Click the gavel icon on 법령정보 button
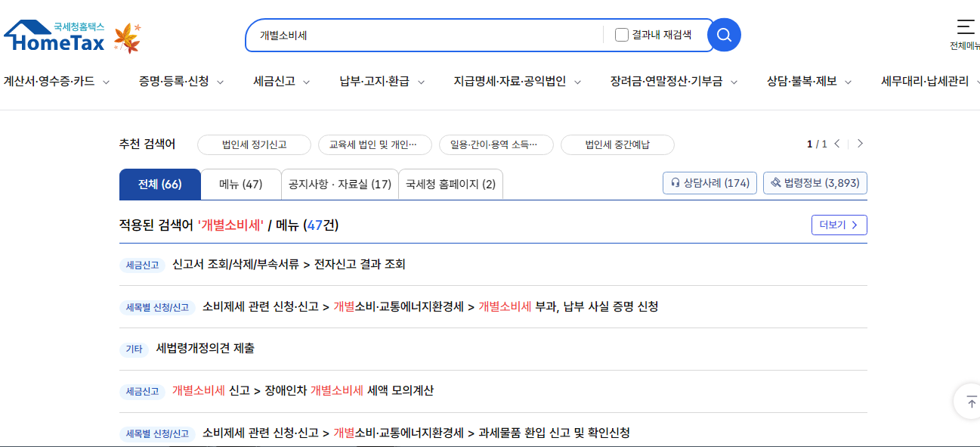The image size is (980, 447). pyautogui.click(x=778, y=182)
